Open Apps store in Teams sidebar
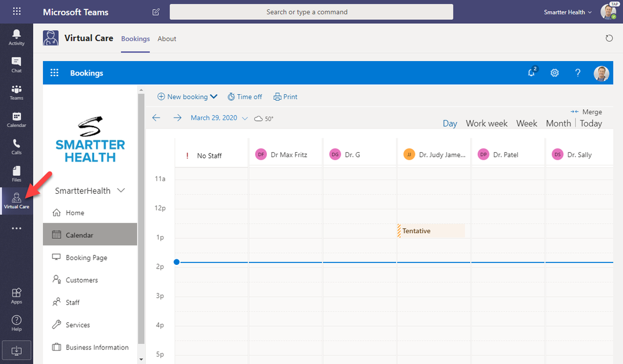This screenshot has height=364, width=623. [16, 296]
